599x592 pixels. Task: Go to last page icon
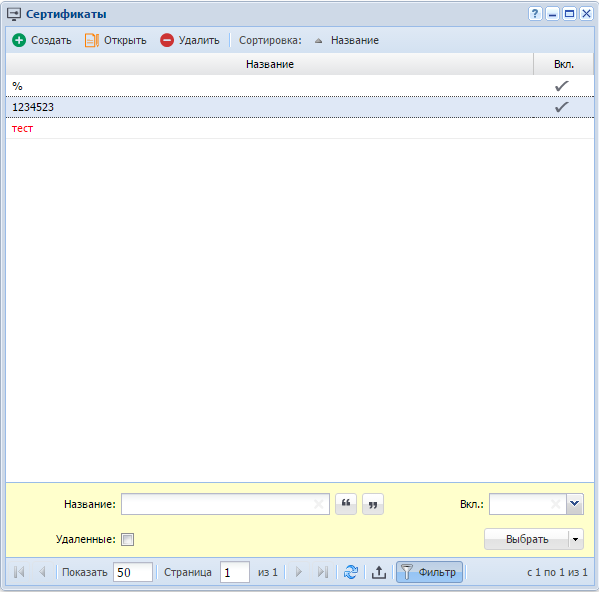click(323, 572)
